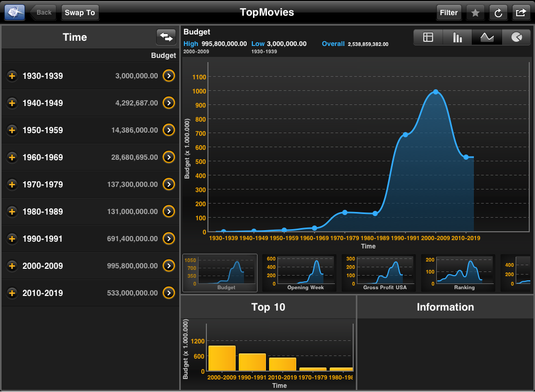Image resolution: width=535 pixels, height=392 pixels.
Task: Click the swap arrows icon beside Time
Action: (166, 37)
